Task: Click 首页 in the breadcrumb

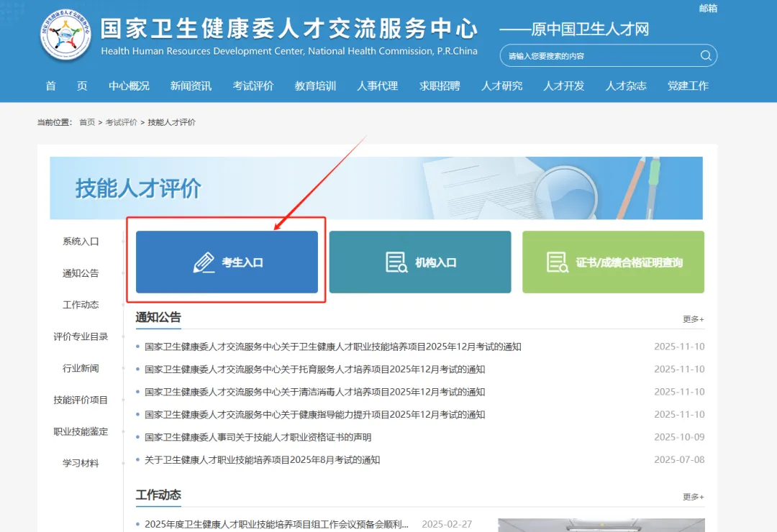Action: (87, 122)
